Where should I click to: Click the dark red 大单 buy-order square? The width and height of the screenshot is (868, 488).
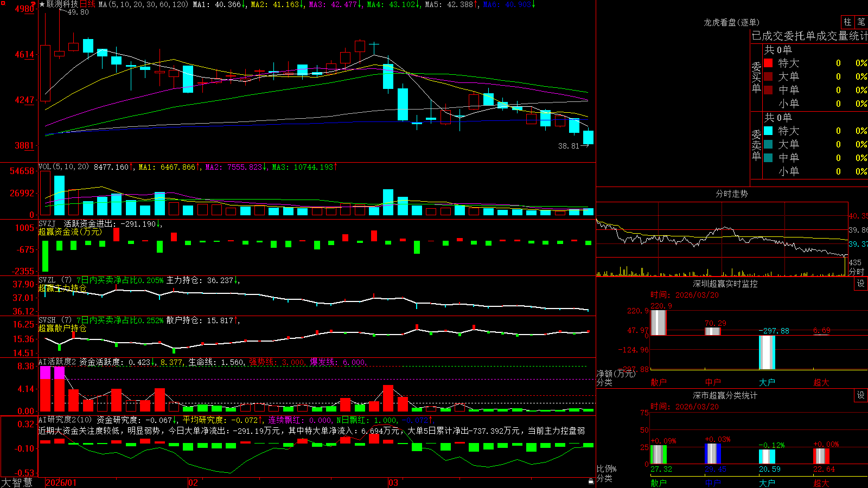coord(768,76)
